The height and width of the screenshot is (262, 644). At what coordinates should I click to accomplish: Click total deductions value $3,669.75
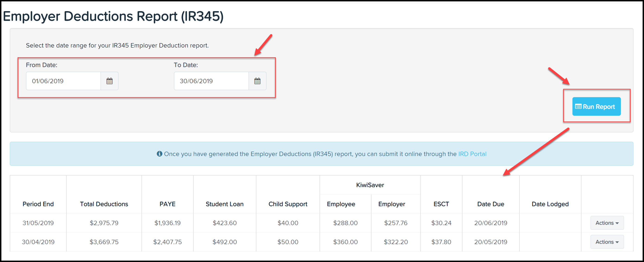[x=104, y=242]
